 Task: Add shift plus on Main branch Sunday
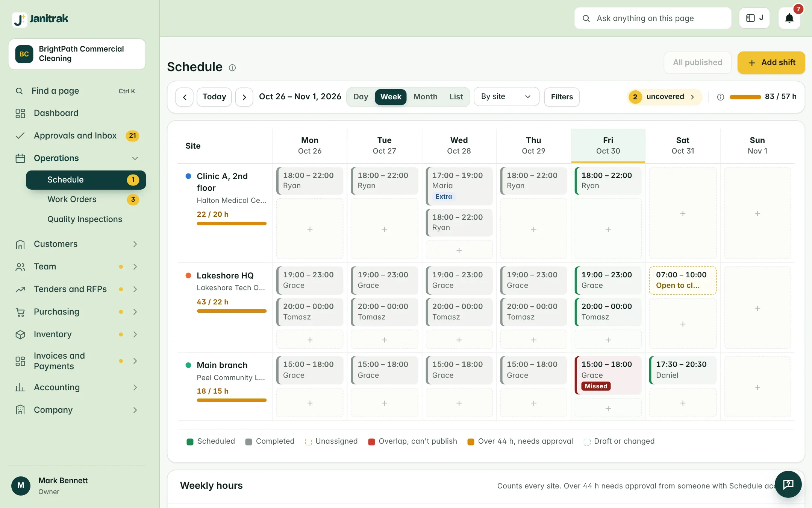[757, 387]
